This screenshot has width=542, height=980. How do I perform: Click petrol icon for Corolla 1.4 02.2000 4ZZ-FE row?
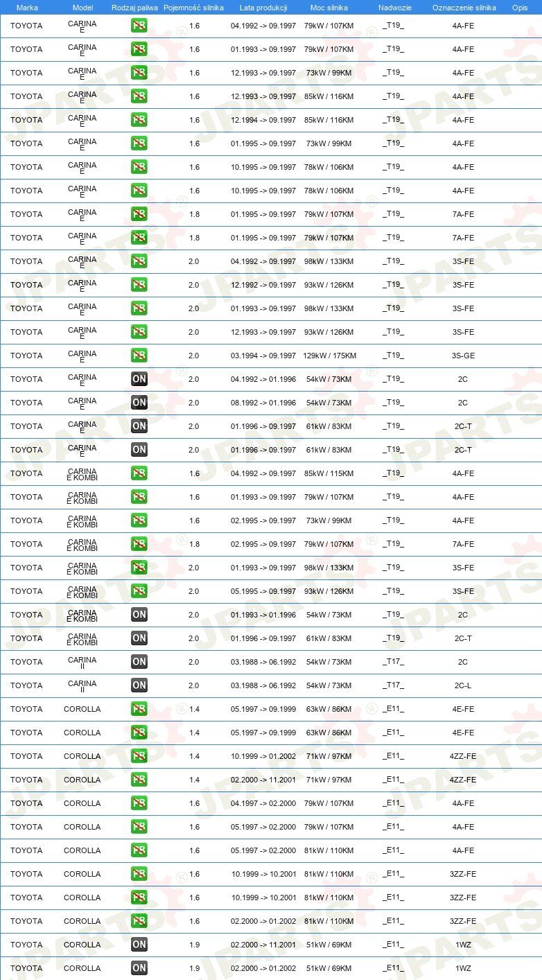139,780
